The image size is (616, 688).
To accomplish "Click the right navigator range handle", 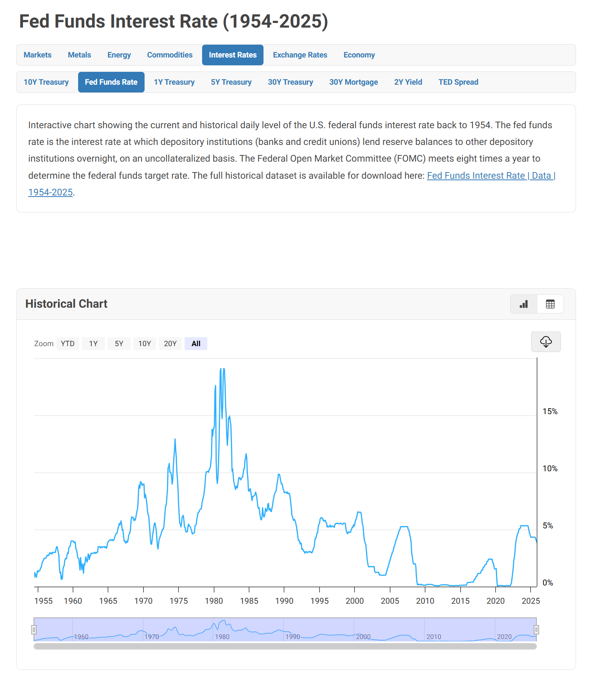I will (536, 629).
